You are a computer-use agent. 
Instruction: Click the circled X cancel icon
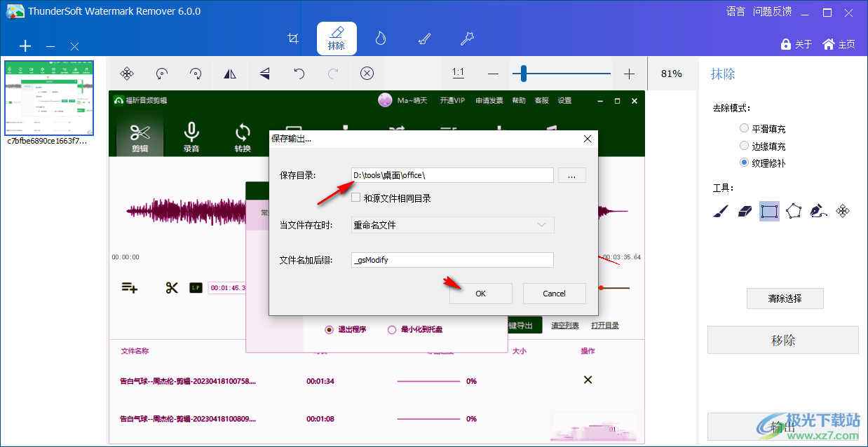click(x=367, y=74)
